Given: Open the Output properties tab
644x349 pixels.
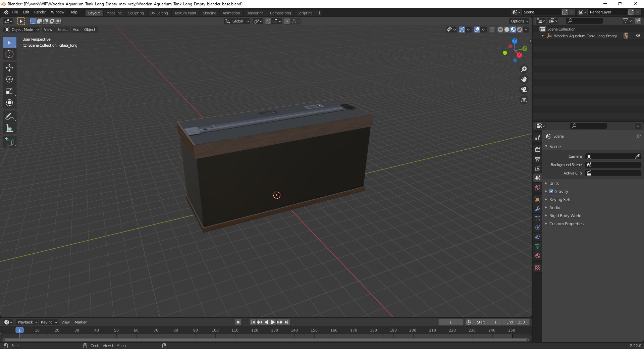Looking at the screenshot, I should (538, 159).
